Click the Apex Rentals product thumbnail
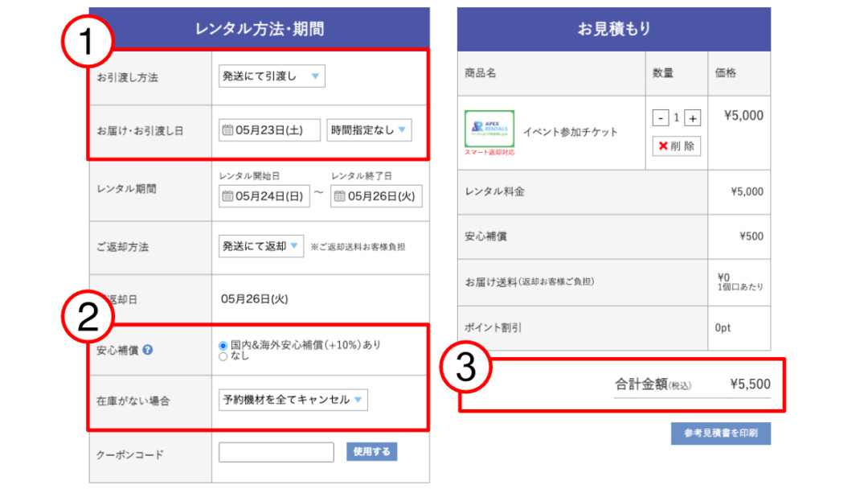This screenshot has height=489, width=868. [x=489, y=128]
